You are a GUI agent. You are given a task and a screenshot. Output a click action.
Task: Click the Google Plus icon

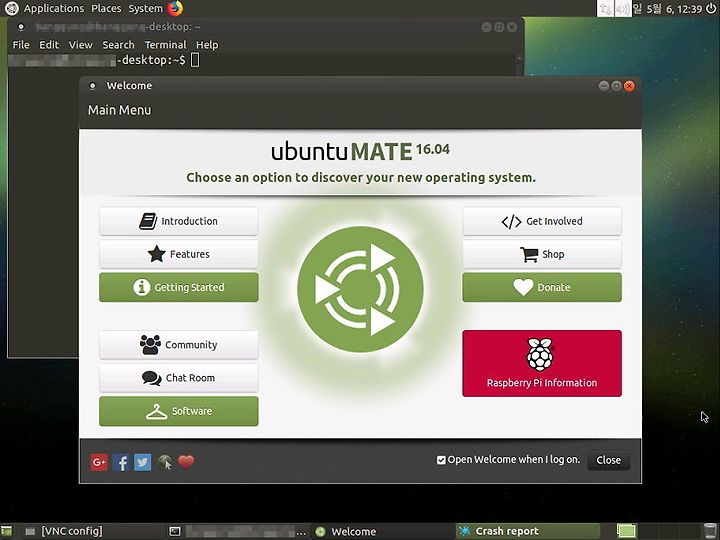click(x=99, y=462)
